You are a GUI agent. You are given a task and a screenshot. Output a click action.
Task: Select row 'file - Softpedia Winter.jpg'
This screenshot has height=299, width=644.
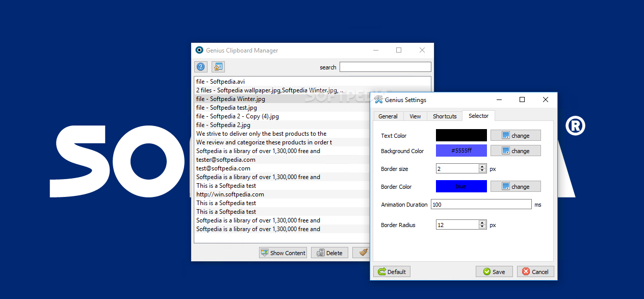pyautogui.click(x=282, y=98)
